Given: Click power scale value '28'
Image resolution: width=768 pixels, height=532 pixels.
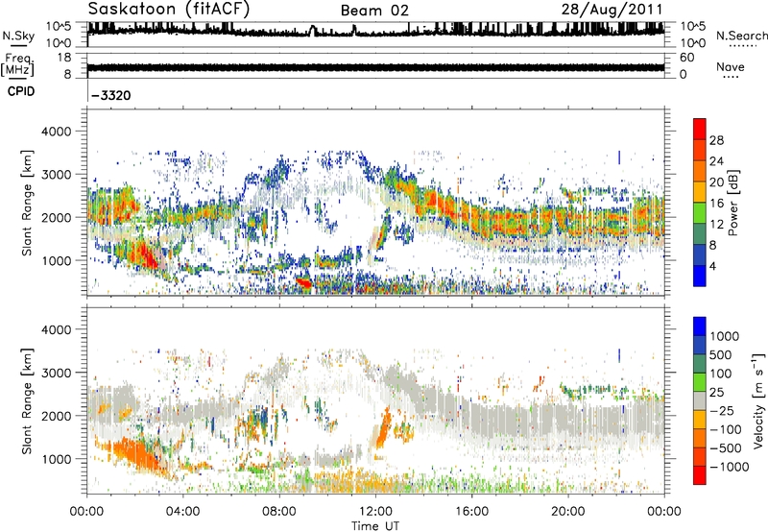Looking at the screenshot, I should (x=716, y=140).
